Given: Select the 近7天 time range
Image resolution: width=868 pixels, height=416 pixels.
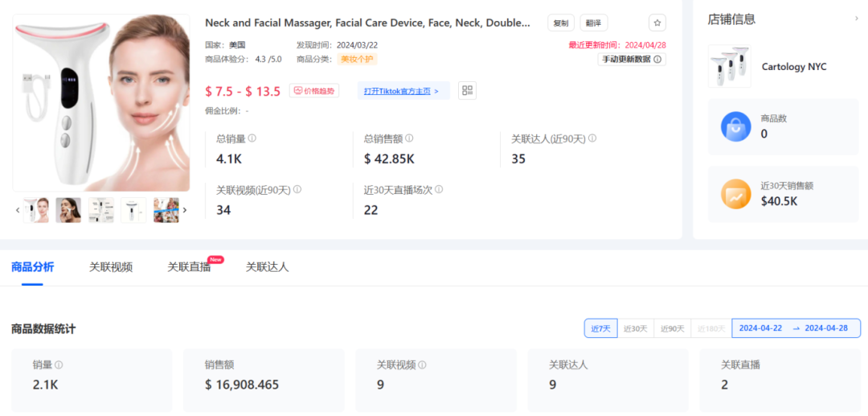Looking at the screenshot, I should tap(600, 328).
